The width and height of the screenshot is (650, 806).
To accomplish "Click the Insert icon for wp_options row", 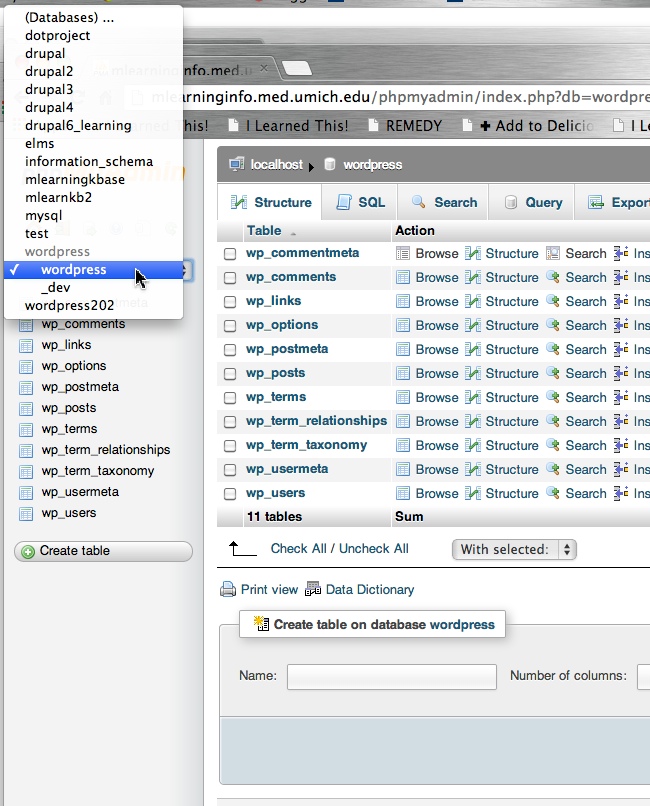I will pos(621,326).
